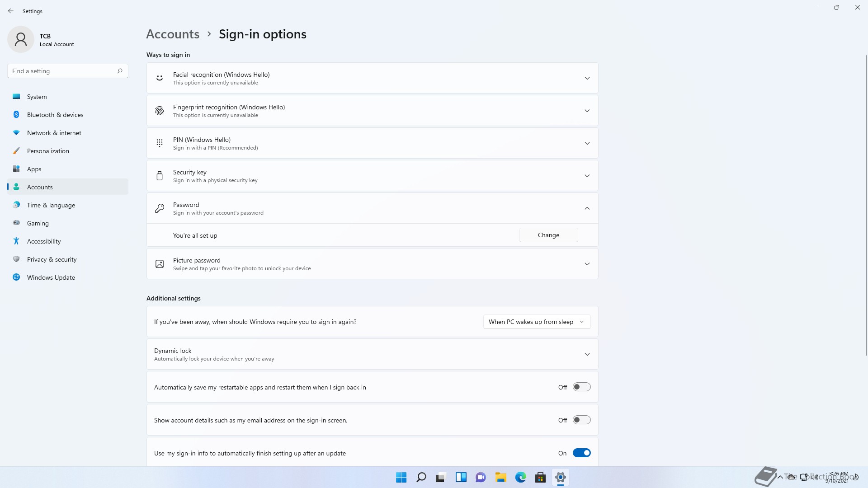Screen dimensions: 868x488
Task: Go to Accounts breadcrumb link
Action: click(173, 34)
